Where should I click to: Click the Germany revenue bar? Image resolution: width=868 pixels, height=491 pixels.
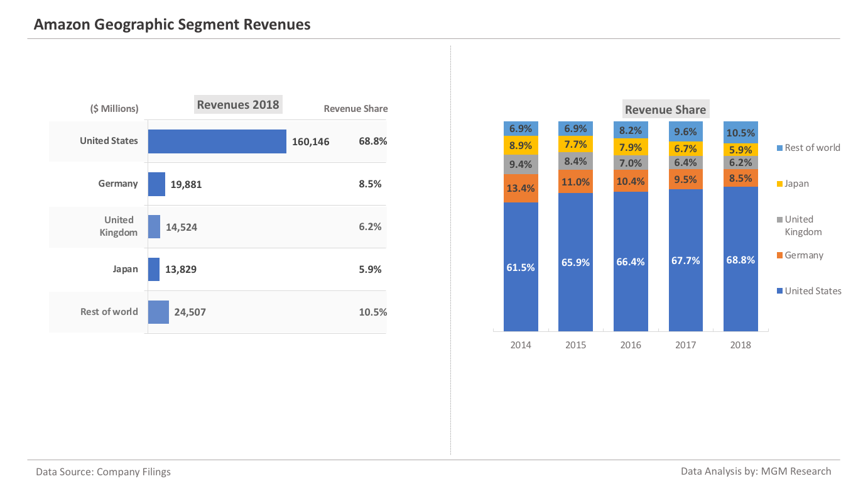click(x=156, y=184)
